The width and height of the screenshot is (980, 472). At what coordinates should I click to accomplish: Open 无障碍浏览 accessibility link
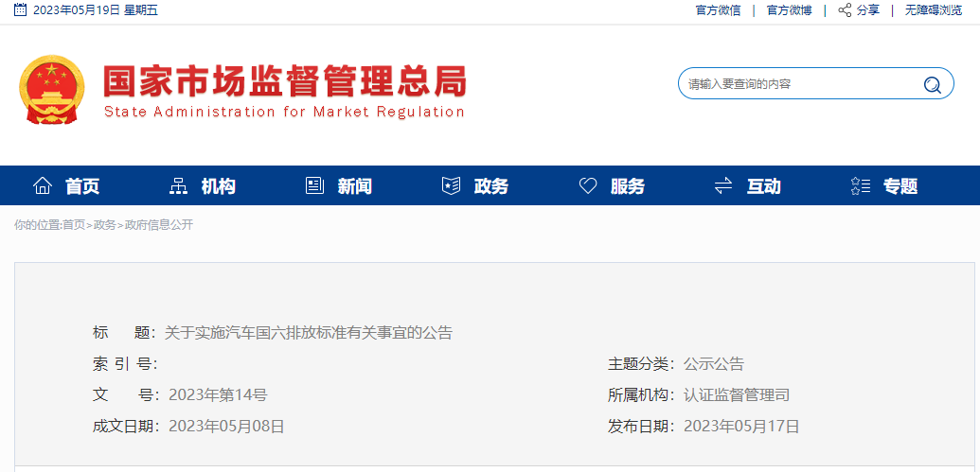point(934,10)
